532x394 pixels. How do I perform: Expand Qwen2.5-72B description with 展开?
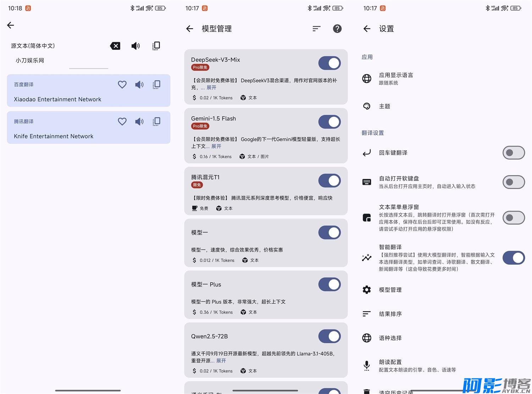click(221, 361)
